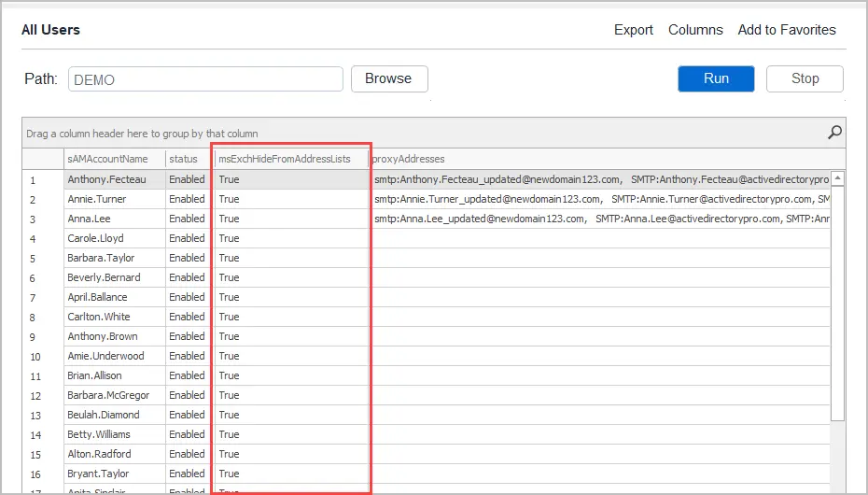The height and width of the screenshot is (495, 868).
Task: Select the Anthony.Fecteau row
Action: coord(427,179)
